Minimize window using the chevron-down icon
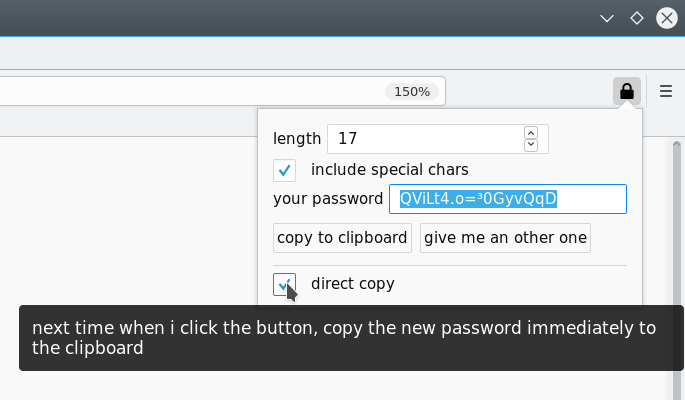Screen dimensions: 685x400 point(607,18)
